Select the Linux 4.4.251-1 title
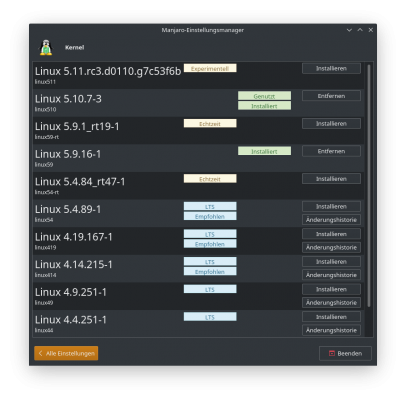 click(x=71, y=320)
